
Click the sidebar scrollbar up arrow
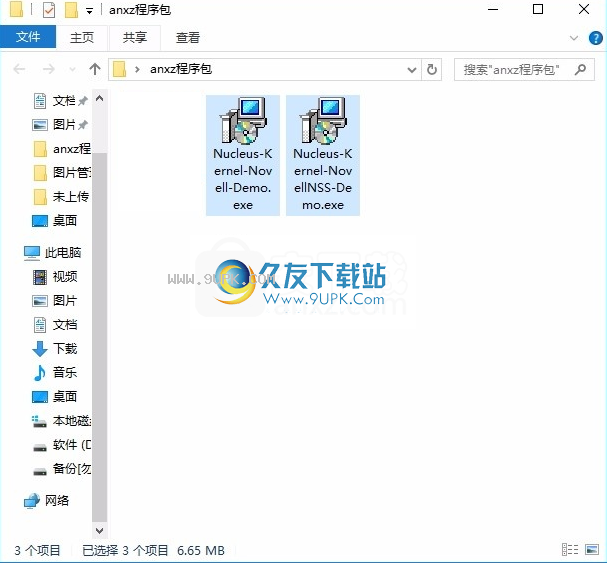click(99, 98)
